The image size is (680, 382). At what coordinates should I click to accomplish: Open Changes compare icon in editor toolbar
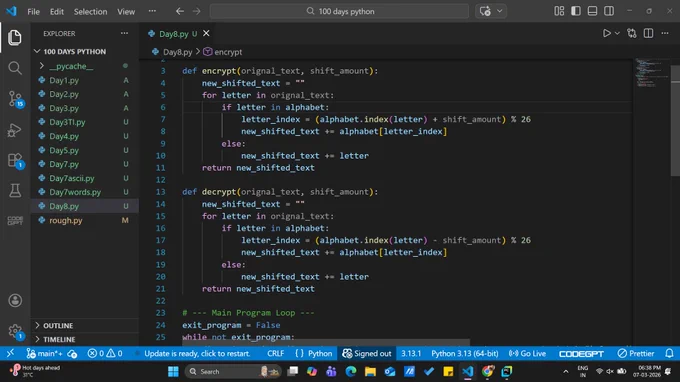(x=632, y=33)
